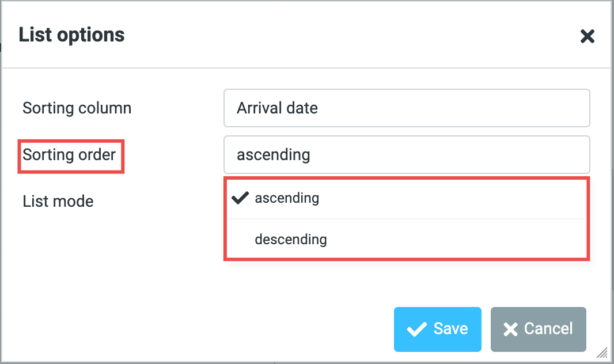Save the list options
The image size is (614, 364).
point(437,329)
